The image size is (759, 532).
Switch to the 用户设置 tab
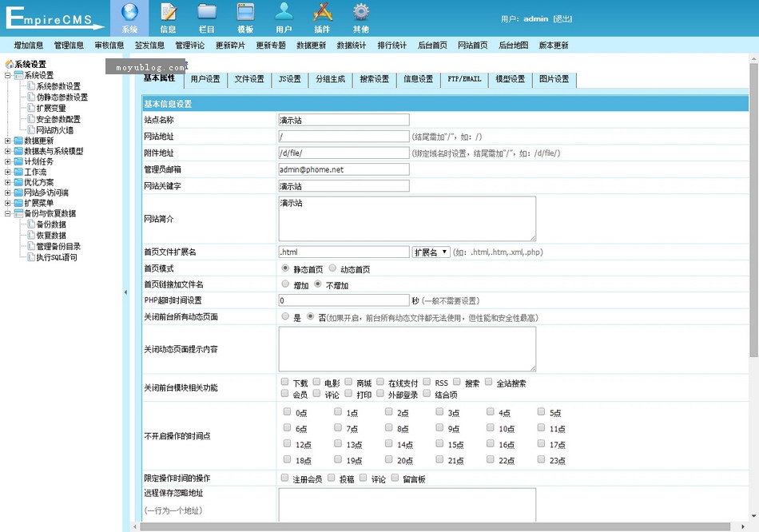tap(205, 79)
